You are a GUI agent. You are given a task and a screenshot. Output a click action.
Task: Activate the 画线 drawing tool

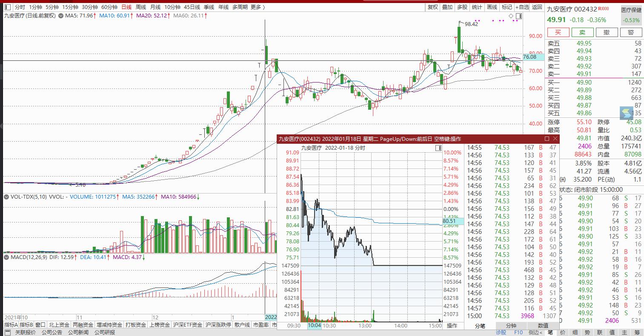coord(492,7)
